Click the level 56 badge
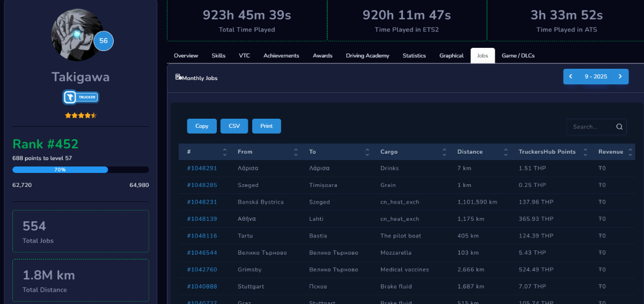 [104, 41]
